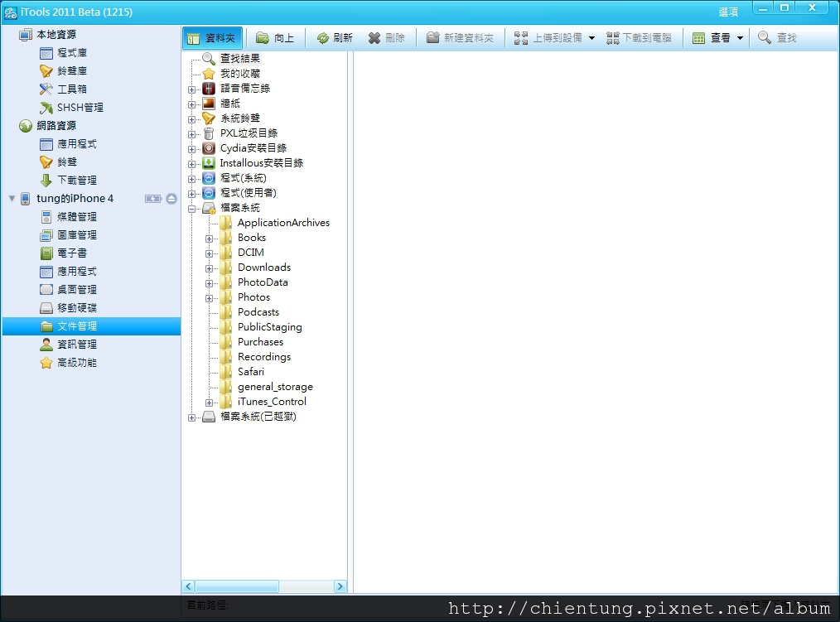Select the Safari folder
Image resolution: width=840 pixels, height=622 pixels.
tap(251, 371)
